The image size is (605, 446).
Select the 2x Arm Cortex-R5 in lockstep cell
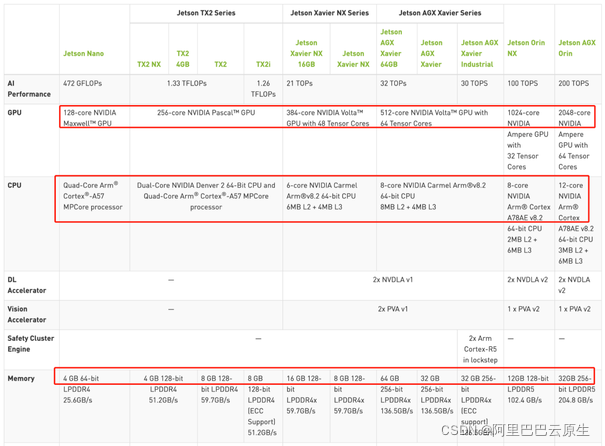point(480,349)
